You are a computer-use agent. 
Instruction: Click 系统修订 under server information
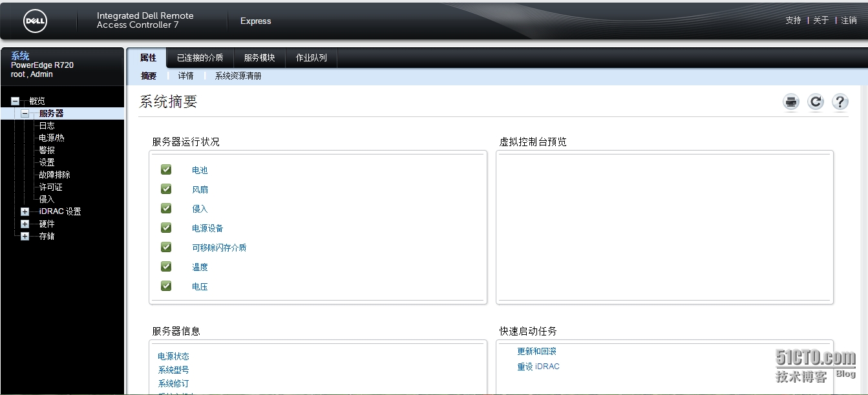tap(173, 383)
